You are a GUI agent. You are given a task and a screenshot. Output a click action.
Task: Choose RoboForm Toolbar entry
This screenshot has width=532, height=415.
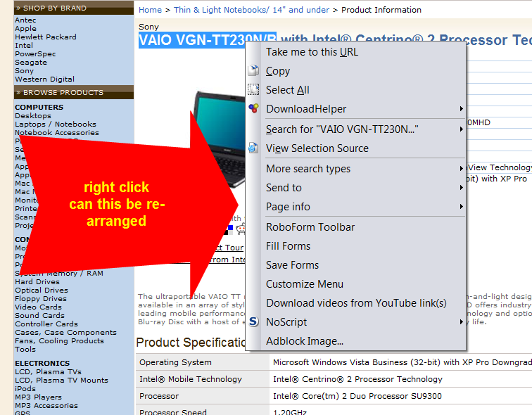355,226
